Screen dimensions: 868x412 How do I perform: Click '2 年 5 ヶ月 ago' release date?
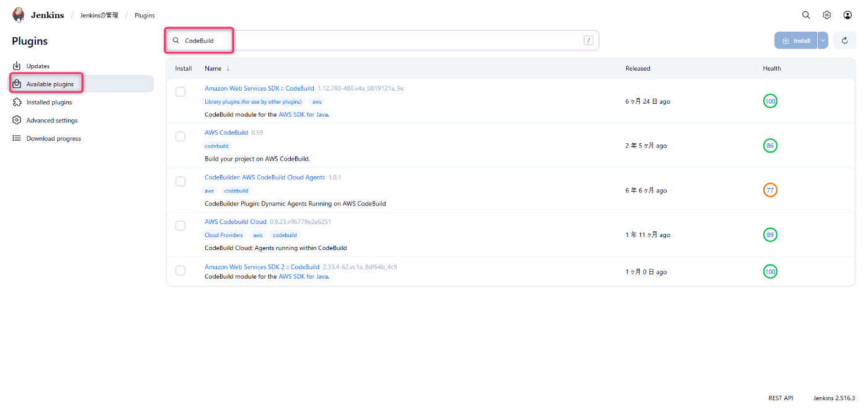646,146
